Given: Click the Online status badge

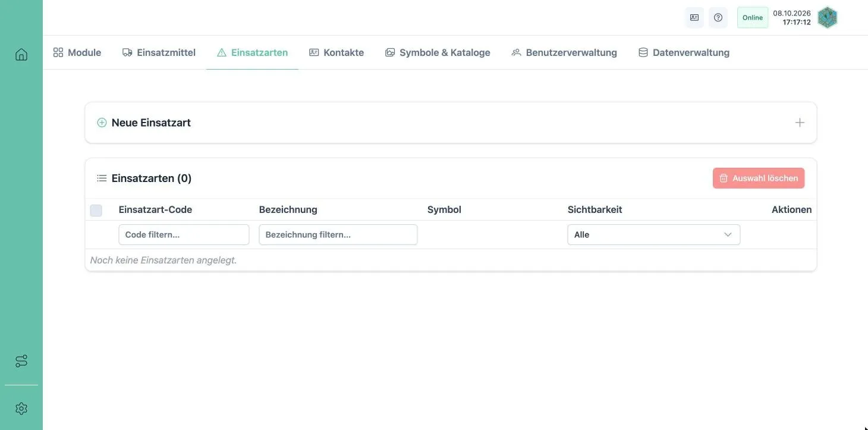Looking at the screenshot, I should coord(753,18).
